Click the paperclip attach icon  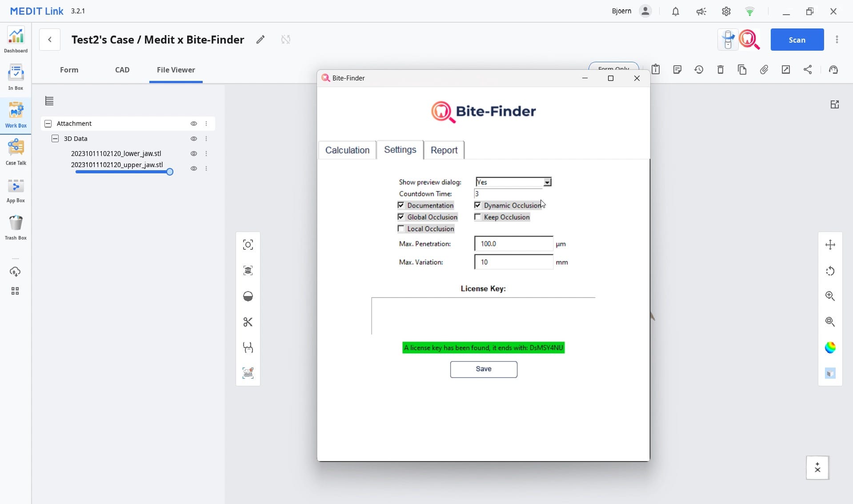click(764, 69)
